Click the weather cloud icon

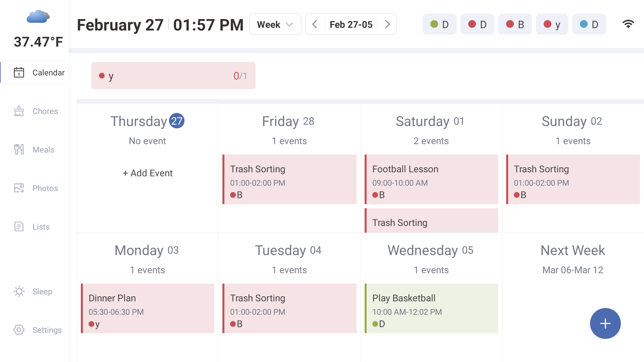click(x=38, y=16)
